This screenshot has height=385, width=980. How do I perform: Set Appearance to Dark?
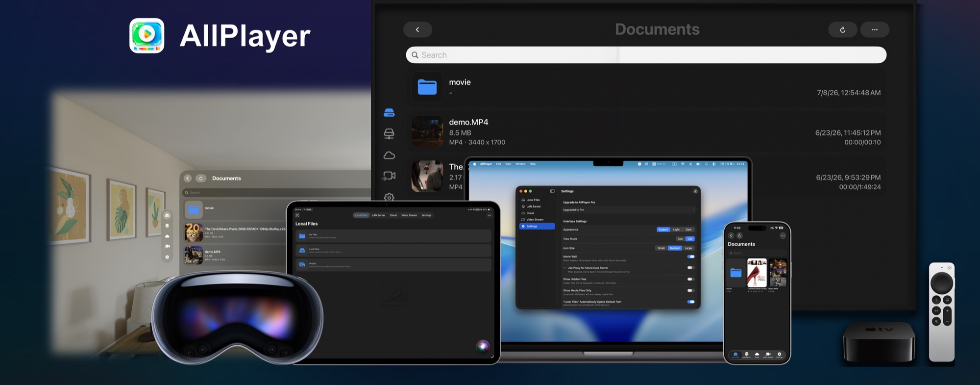pos(688,230)
